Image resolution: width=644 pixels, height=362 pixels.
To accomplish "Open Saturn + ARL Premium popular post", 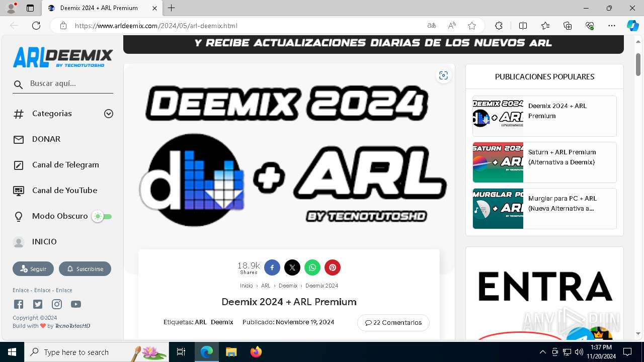I will point(544,162).
